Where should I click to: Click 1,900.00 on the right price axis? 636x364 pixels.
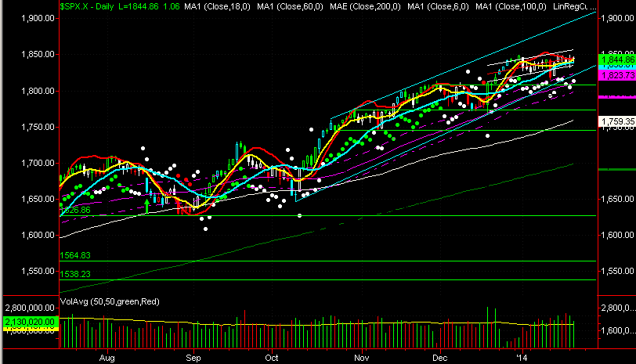(x=617, y=18)
